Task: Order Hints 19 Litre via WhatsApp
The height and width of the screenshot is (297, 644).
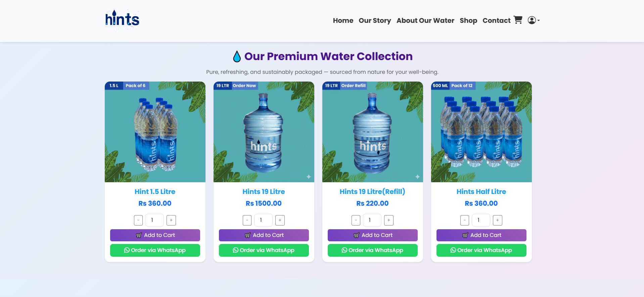Action: pos(264,250)
